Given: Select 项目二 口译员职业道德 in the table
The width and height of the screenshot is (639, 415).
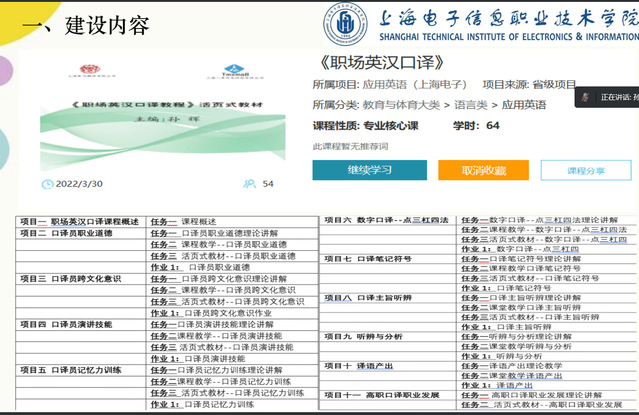Looking at the screenshot, I should click(x=66, y=233).
